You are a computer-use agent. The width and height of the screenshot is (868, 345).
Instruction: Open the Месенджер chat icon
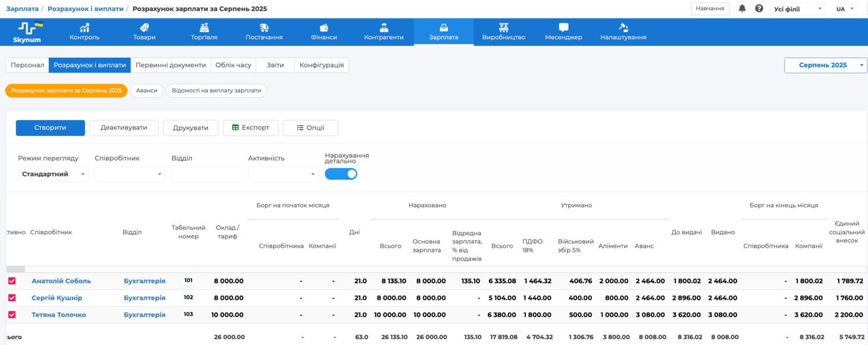click(x=563, y=27)
